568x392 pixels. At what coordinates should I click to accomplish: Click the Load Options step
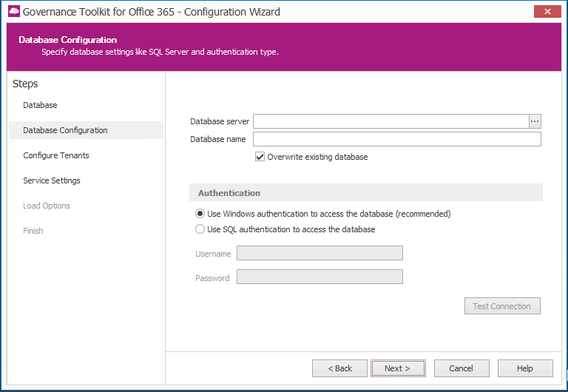[47, 206]
